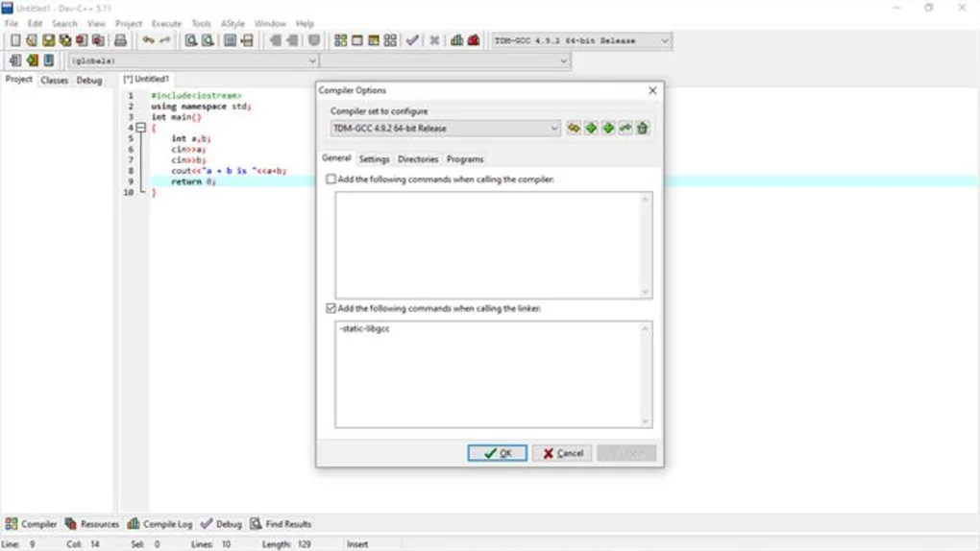Image resolution: width=980 pixels, height=551 pixels.
Task: Click the find and auto-detect compilers icon
Action: pos(574,128)
